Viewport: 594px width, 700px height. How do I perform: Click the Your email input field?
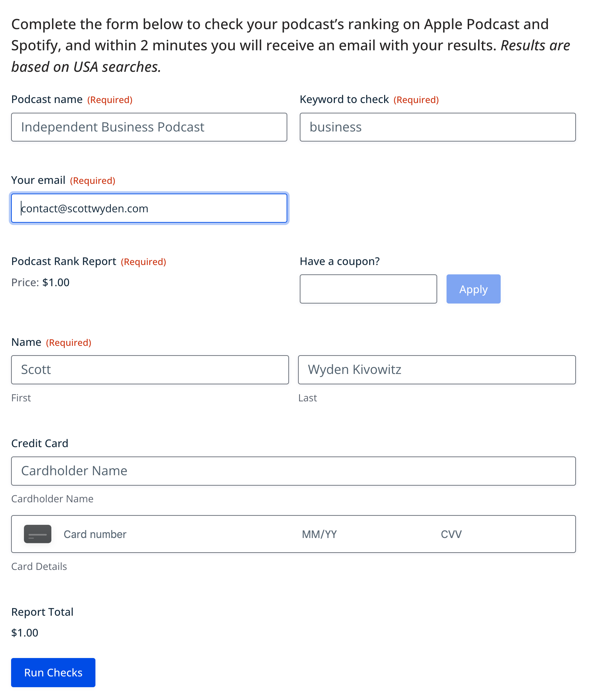tap(149, 208)
